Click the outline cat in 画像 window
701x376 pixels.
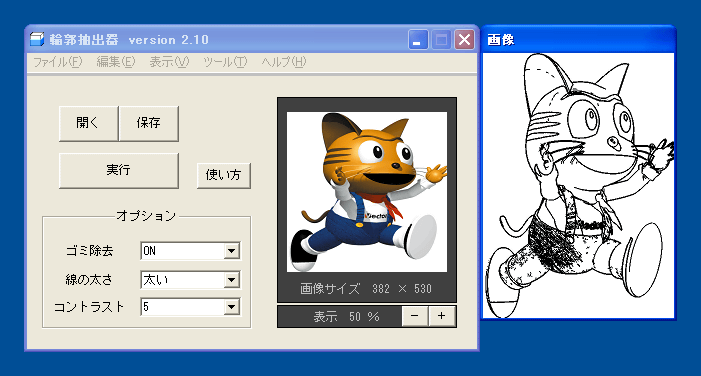578,186
